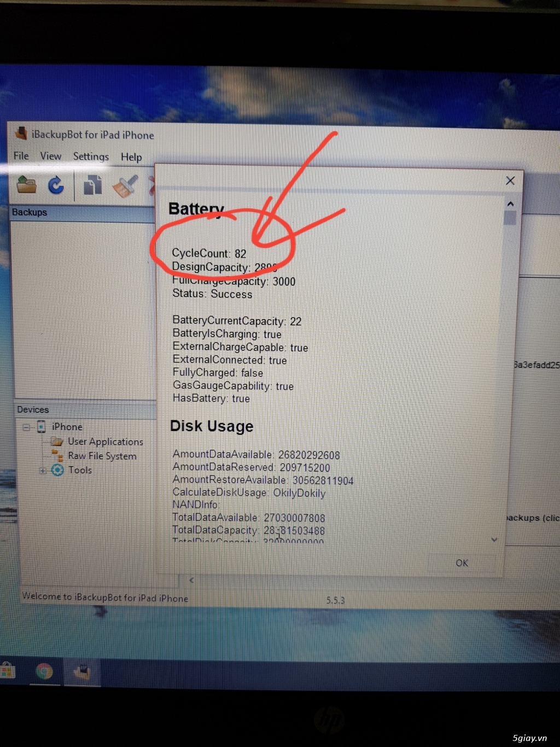Click 'FullyCharged: false' text
The height and width of the screenshot is (747, 560).
tap(218, 373)
